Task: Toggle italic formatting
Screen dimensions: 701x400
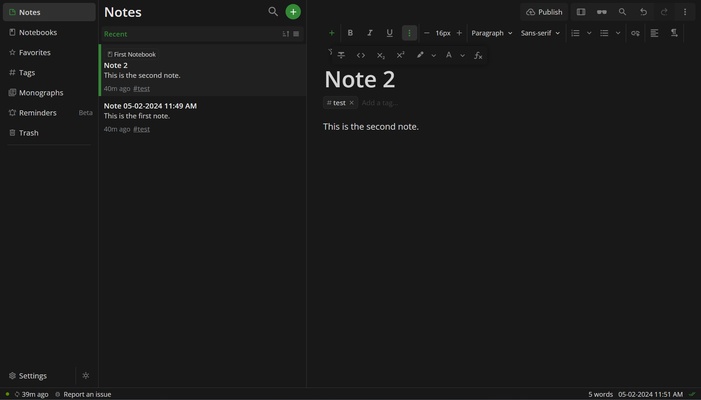Action: [370, 33]
